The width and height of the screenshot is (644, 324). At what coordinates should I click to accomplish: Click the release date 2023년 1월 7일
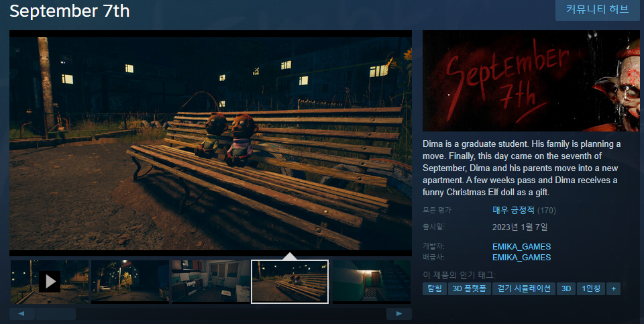(520, 227)
